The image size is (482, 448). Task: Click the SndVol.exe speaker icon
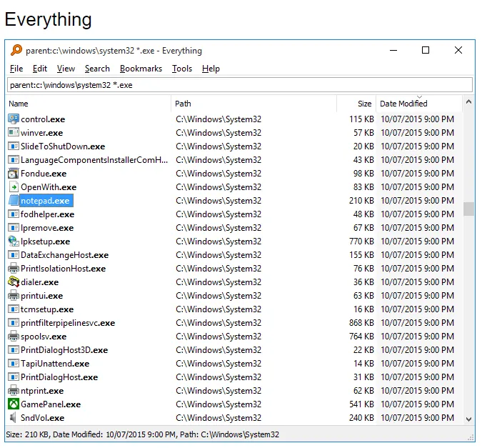[x=14, y=418]
